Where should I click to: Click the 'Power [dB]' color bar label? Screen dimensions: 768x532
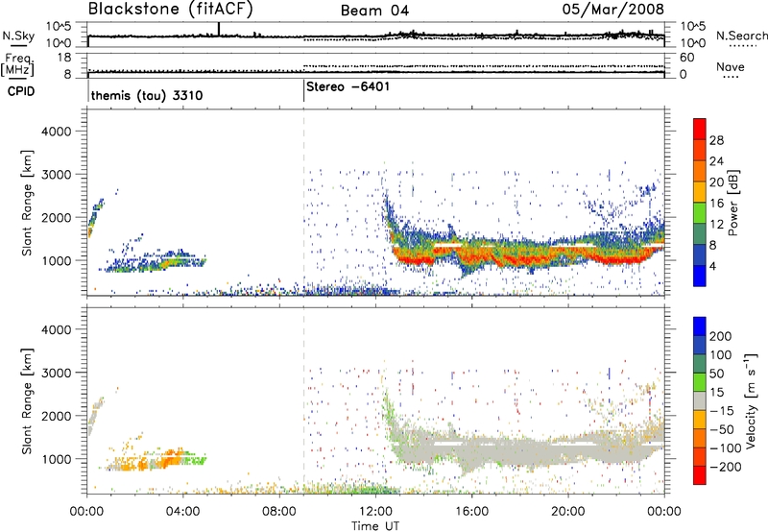(733, 203)
